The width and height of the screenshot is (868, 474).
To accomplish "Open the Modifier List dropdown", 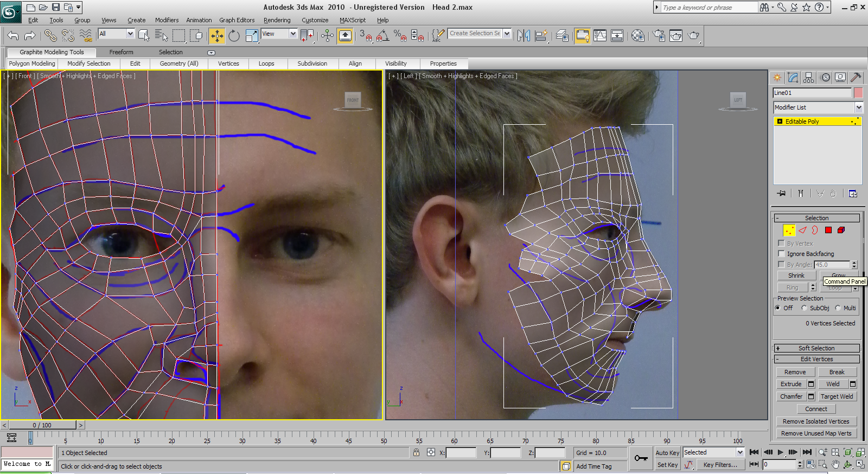I will click(817, 107).
